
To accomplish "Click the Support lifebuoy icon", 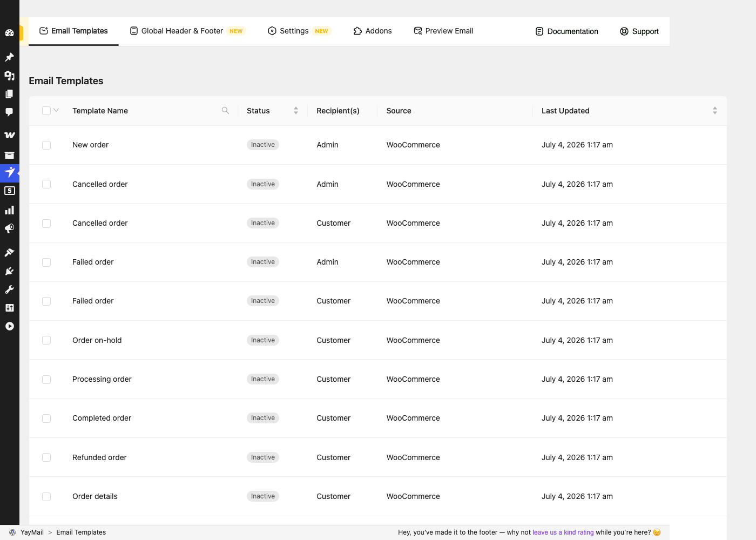I will pos(624,31).
